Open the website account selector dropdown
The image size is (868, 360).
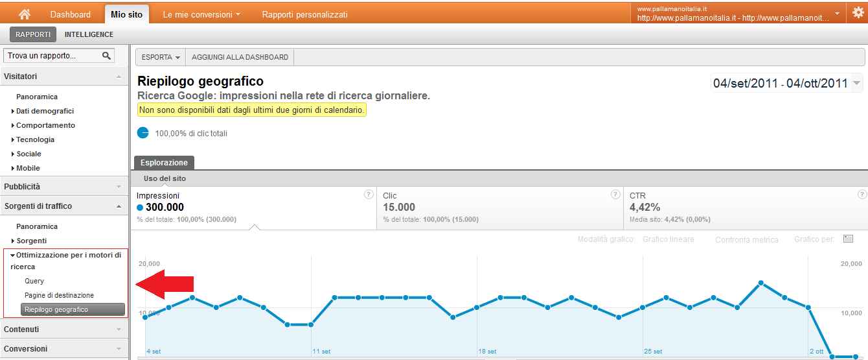[837, 14]
